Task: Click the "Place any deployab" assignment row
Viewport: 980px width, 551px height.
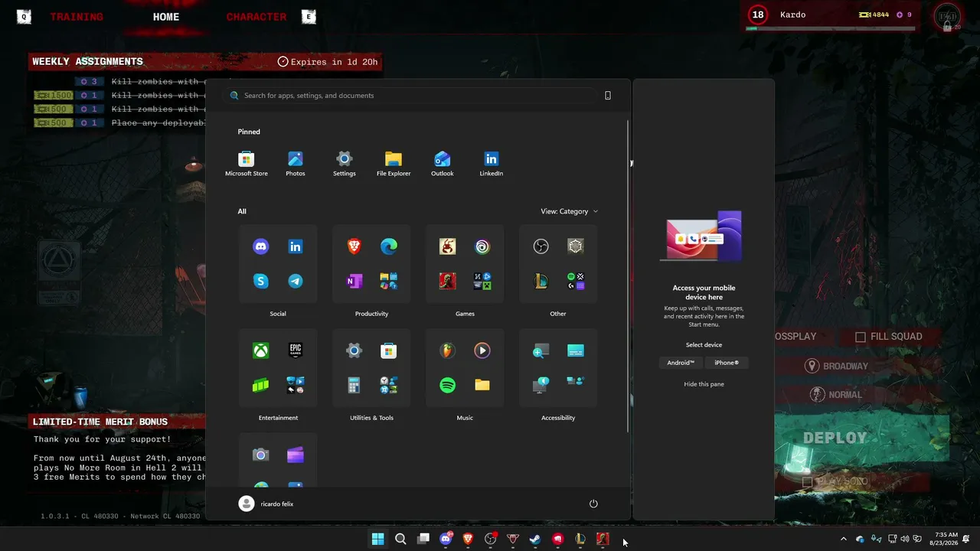Action: click(x=119, y=122)
